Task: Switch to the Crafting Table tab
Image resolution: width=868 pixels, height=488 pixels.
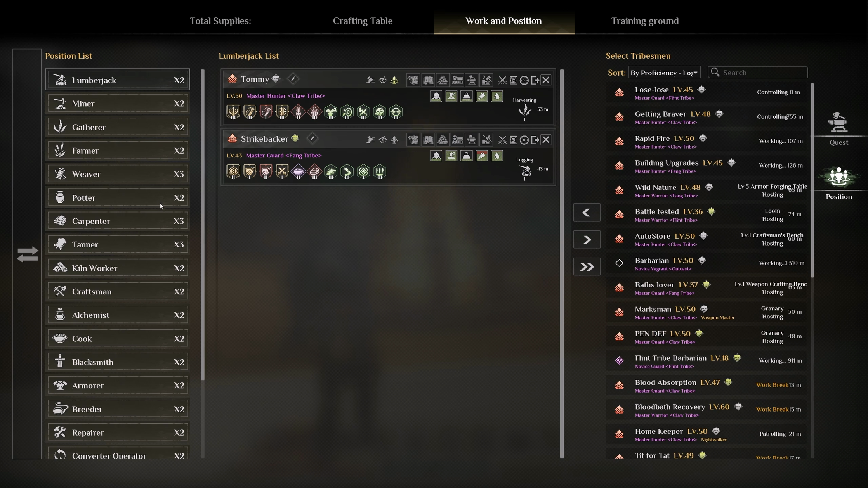Action: click(363, 21)
